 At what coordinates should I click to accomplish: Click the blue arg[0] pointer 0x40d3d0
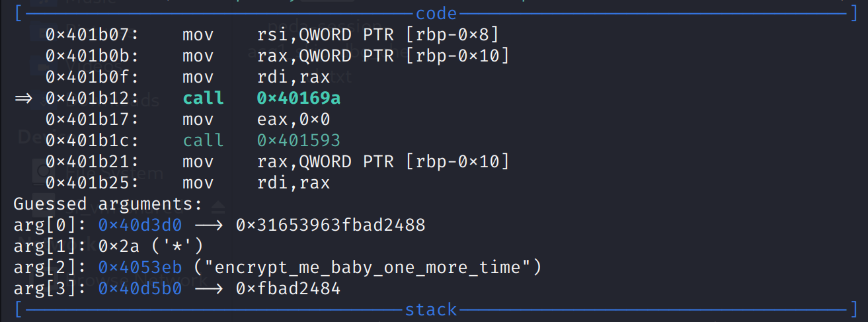[x=139, y=225]
